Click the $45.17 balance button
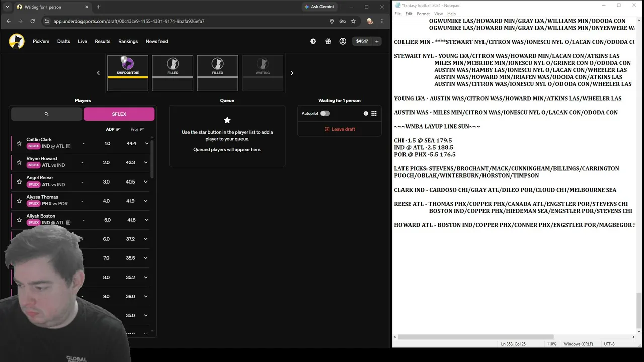 pos(362,41)
